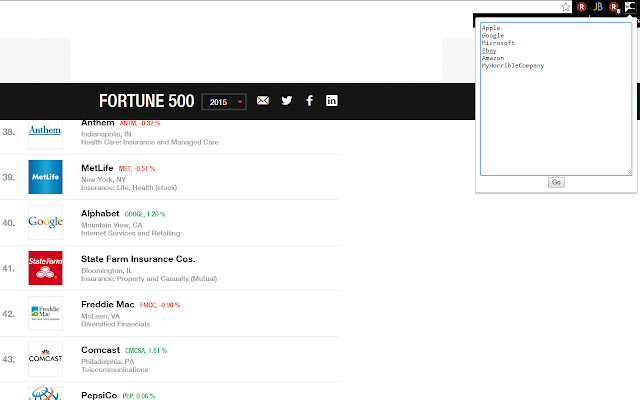
Task: Open the Comcast company link
Action: (x=100, y=350)
